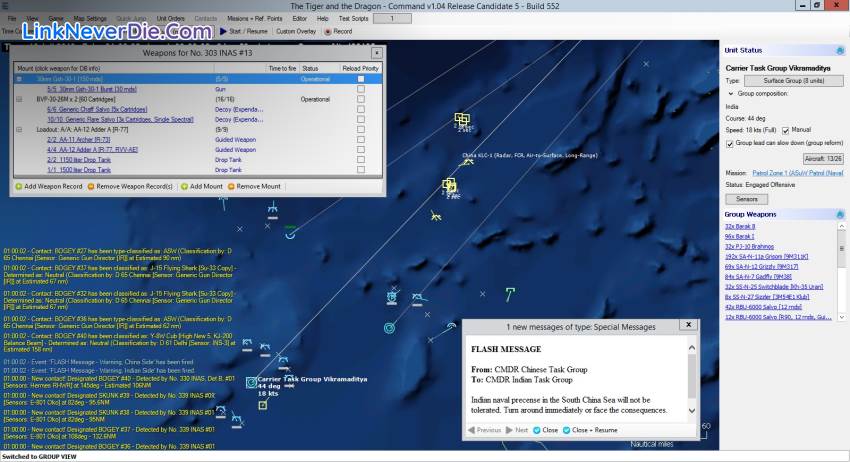This screenshot has height=462, width=850.
Task: Select the green T-shaped contact icon on map
Action: click(510, 294)
